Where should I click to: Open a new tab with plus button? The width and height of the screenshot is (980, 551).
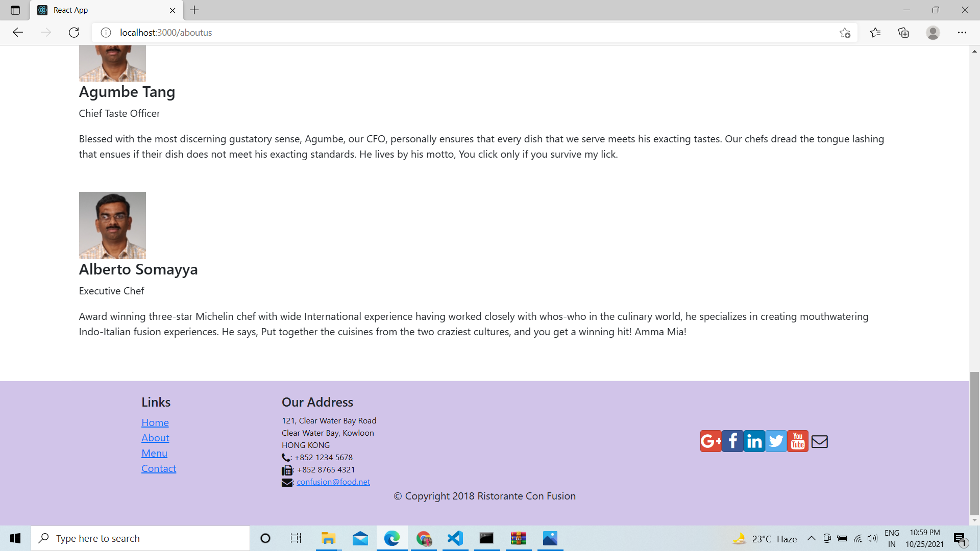194,10
